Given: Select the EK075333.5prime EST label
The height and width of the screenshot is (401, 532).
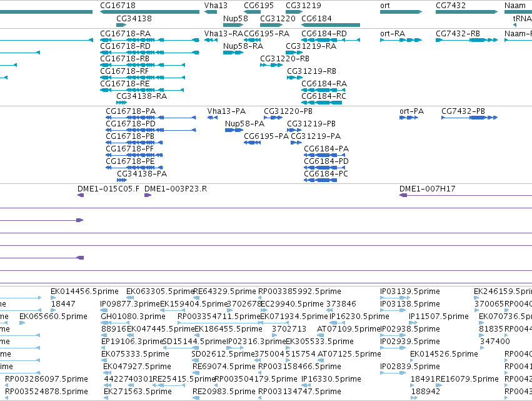Looking at the screenshot, I should coord(136,354).
